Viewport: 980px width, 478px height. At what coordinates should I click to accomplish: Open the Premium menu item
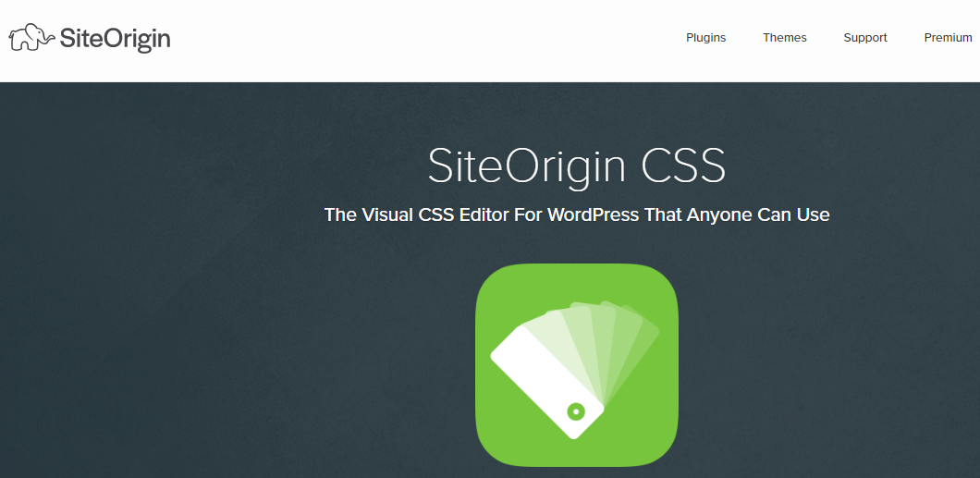pos(949,38)
